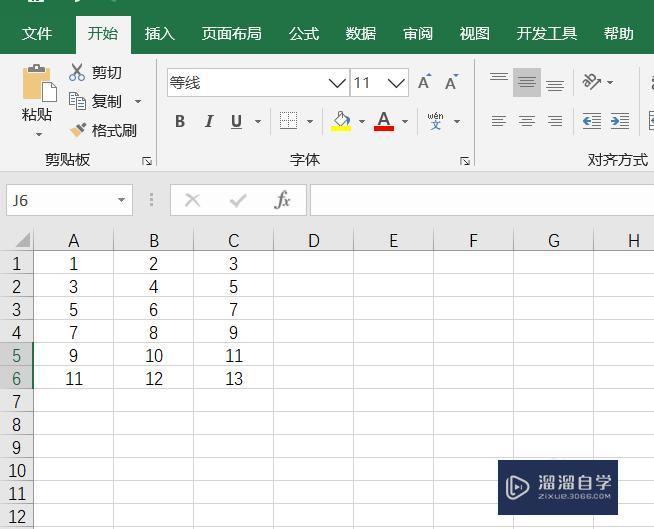
Task: Open Insert Function fx dialog
Action: tap(282, 200)
